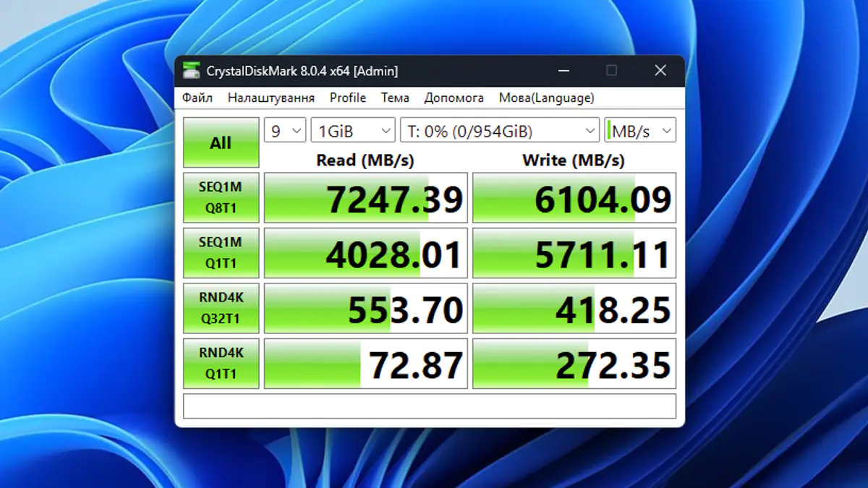Viewport: 868px width, 488px height.
Task: Run the SEQ1M Q8T1 test
Action: point(221,197)
